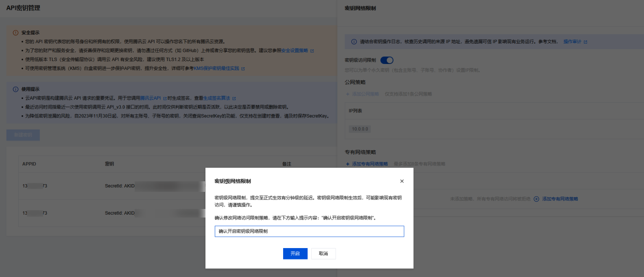The height and width of the screenshot is (277, 644).
Task: Open the 安全设置策略 link
Action: (x=295, y=51)
